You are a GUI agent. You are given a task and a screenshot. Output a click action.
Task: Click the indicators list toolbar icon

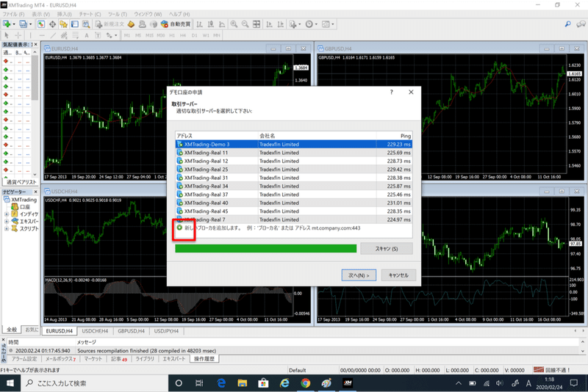(x=293, y=24)
